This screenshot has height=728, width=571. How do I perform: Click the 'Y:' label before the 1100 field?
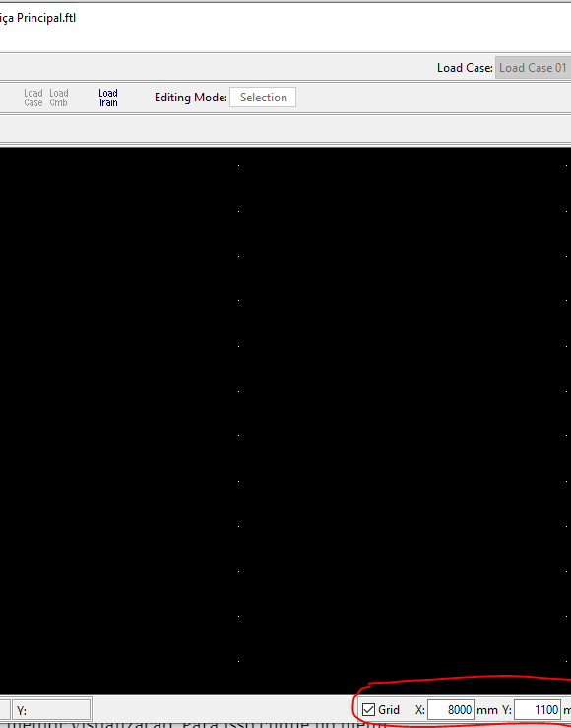pos(506,710)
